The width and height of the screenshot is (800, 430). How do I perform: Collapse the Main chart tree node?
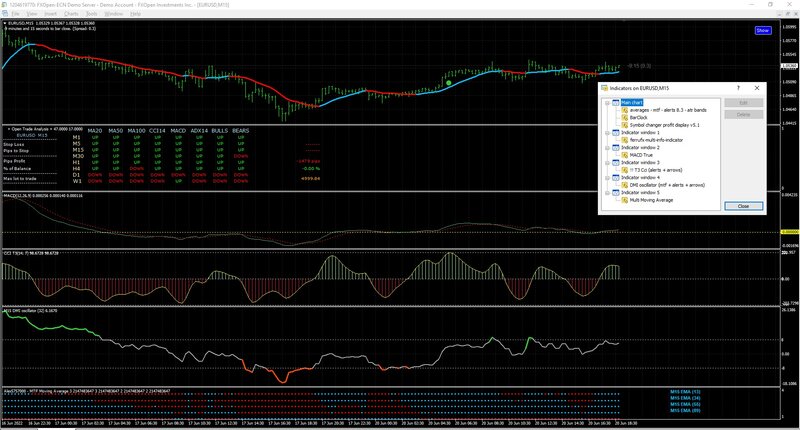click(607, 103)
